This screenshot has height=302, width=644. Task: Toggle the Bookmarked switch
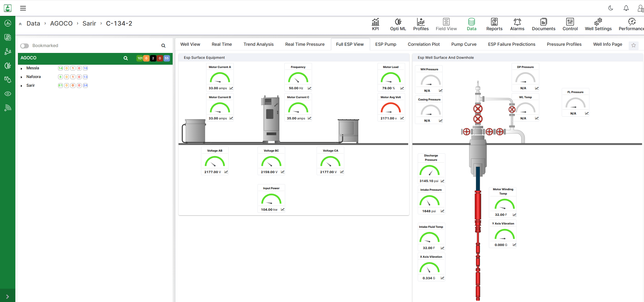[25, 46]
